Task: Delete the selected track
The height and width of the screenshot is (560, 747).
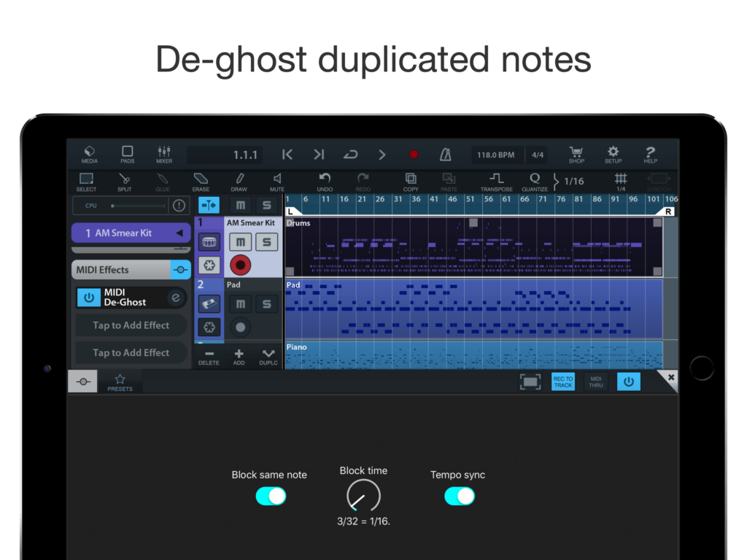Action: tap(209, 357)
